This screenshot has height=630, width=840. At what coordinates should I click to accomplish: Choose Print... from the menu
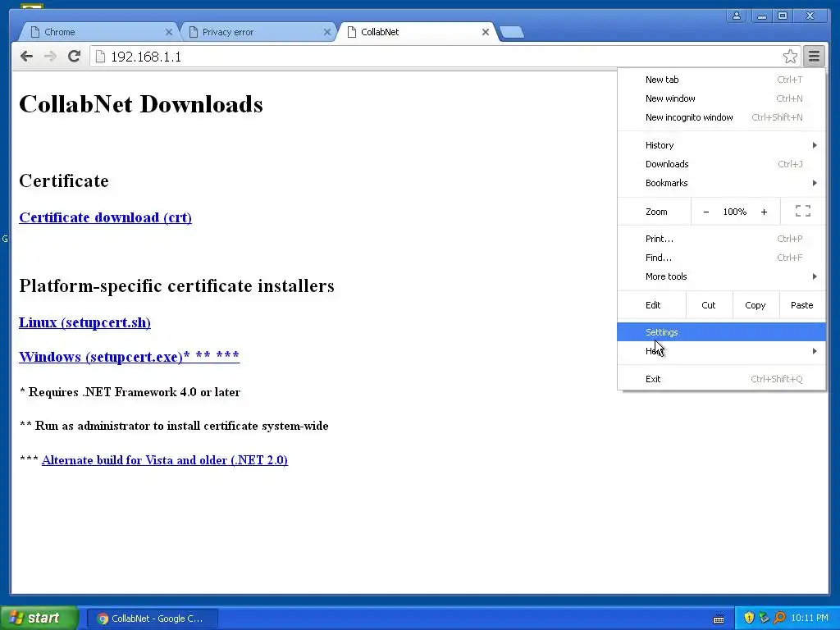coord(721,239)
